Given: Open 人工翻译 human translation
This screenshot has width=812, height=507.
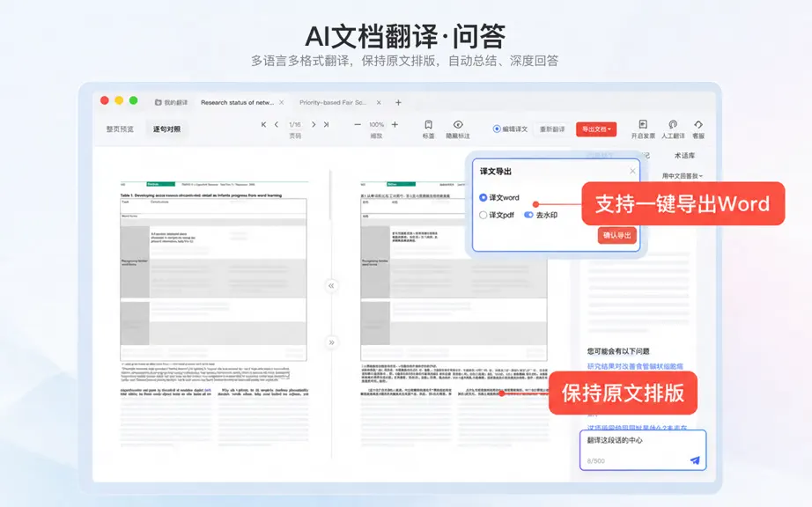Looking at the screenshot, I should tap(673, 129).
